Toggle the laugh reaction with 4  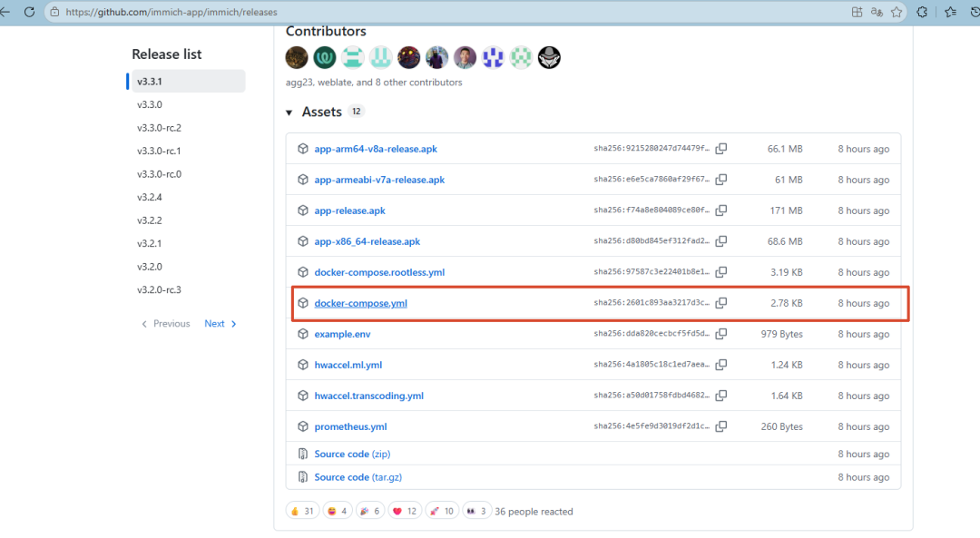click(338, 511)
